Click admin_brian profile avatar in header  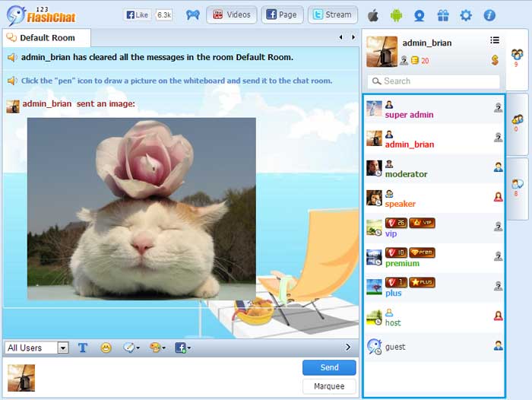tap(382, 52)
